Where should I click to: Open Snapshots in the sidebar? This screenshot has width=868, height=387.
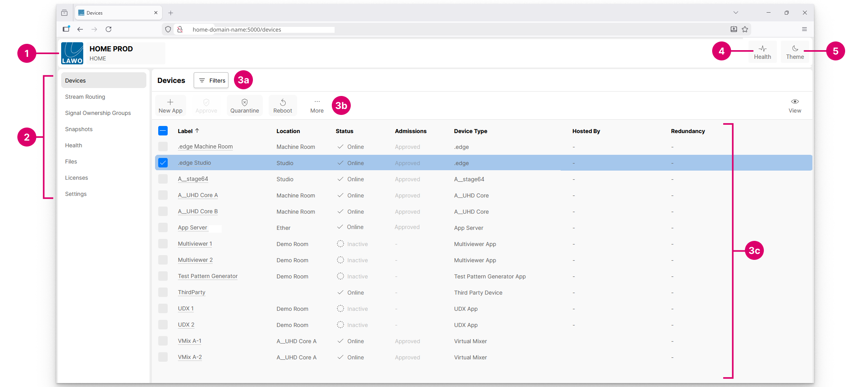[x=79, y=129]
